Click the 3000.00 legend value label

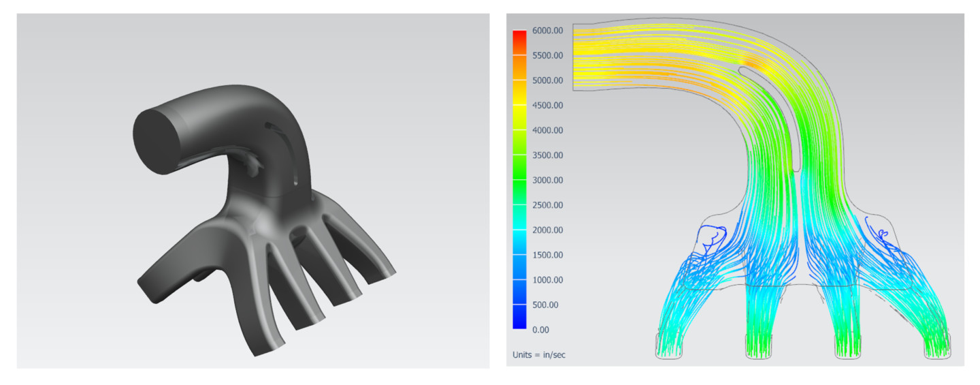(x=549, y=181)
